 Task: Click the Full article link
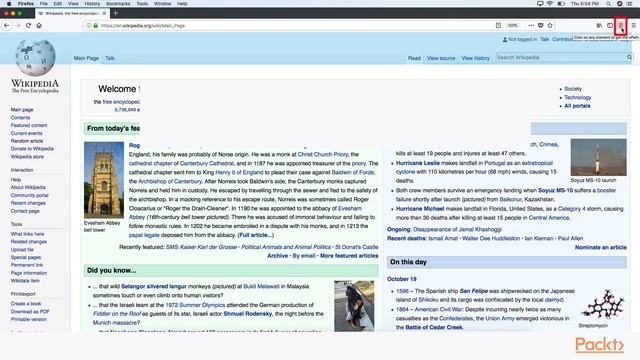coord(256,235)
